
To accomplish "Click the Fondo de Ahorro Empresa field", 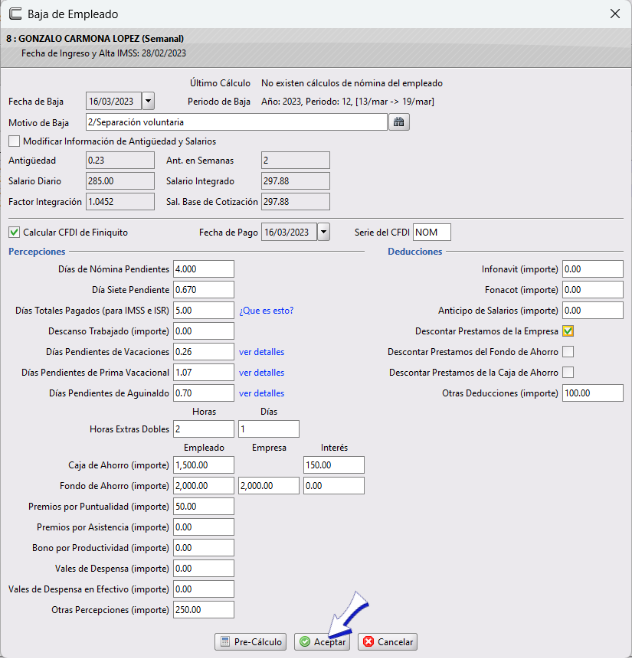I will tap(269, 486).
